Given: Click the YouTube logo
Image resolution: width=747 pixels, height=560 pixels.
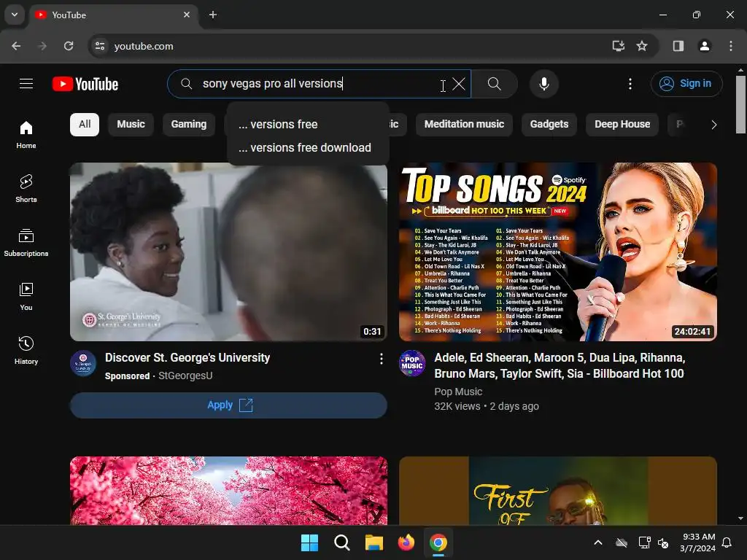Looking at the screenshot, I should [x=85, y=84].
